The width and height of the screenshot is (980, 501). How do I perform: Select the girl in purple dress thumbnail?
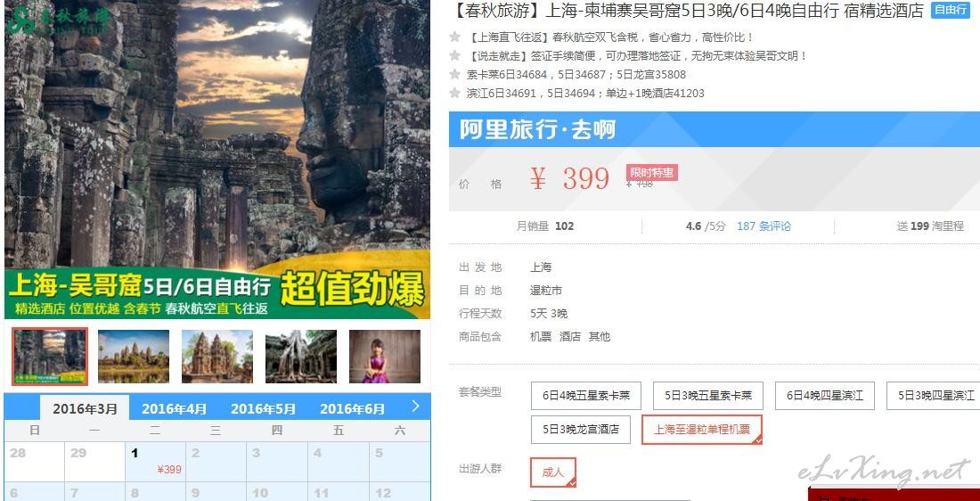tap(384, 357)
